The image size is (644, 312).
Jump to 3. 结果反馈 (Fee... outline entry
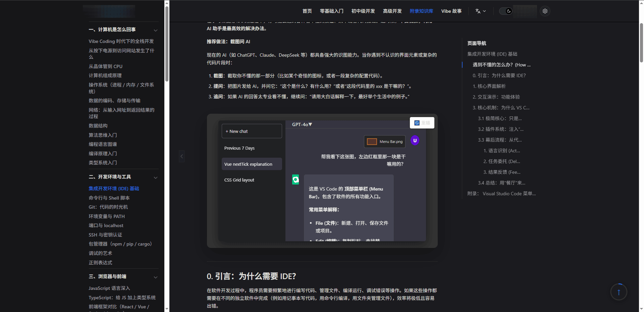pos(502,172)
